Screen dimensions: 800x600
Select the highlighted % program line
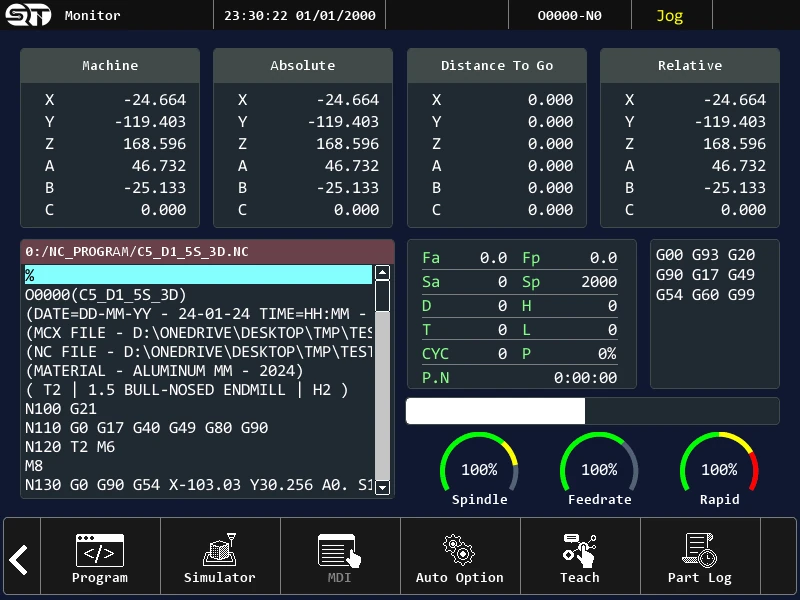tap(198, 275)
